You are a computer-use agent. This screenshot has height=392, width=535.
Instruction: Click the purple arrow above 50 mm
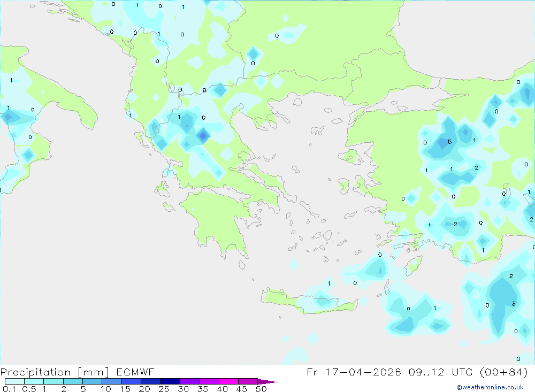267,382
